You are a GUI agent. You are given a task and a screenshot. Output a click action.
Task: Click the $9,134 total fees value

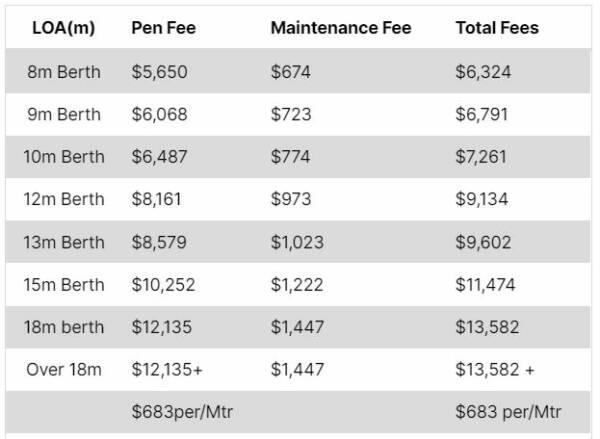482,199
